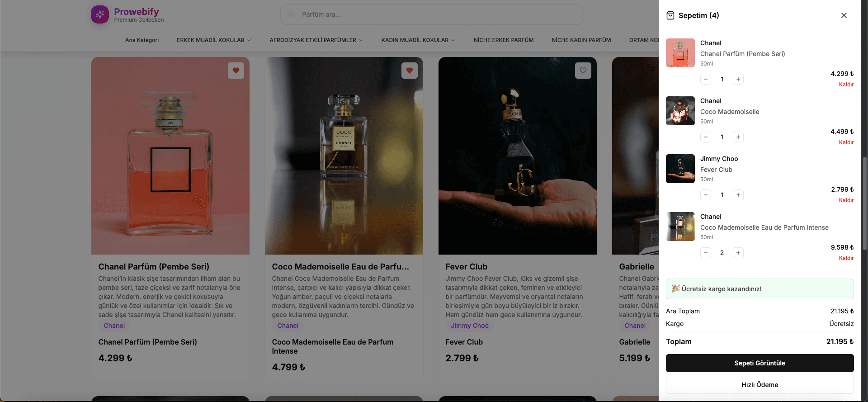This screenshot has height=402, width=868.
Task: Click Coco Mademoiselle Intense cart thumbnail
Action: pos(680,227)
